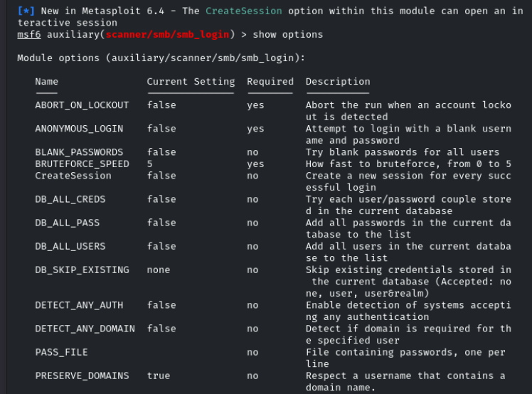The width and height of the screenshot is (532, 394).
Task: Click the Description column header
Action: click(338, 82)
